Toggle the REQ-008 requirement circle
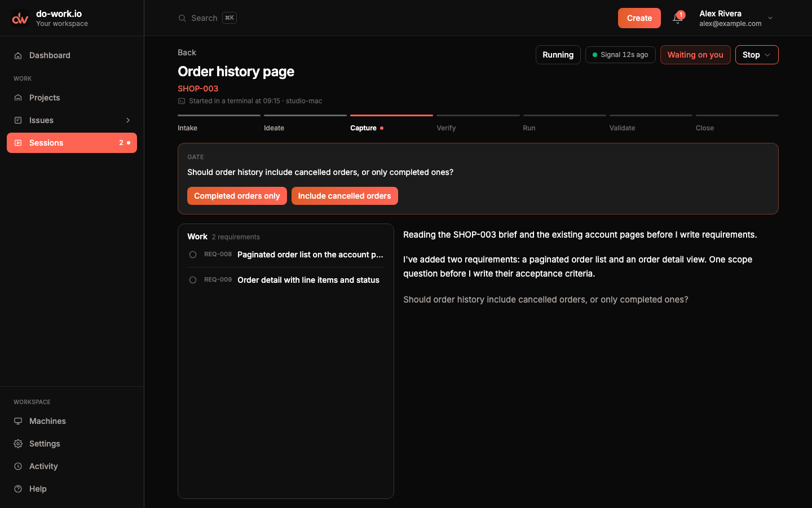This screenshot has width=812, height=508. [x=193, y=255]
